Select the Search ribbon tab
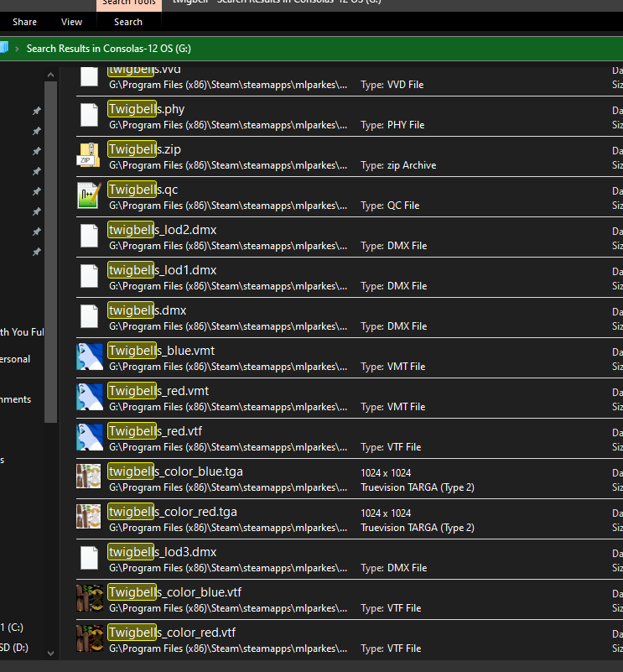 (128, 22)
